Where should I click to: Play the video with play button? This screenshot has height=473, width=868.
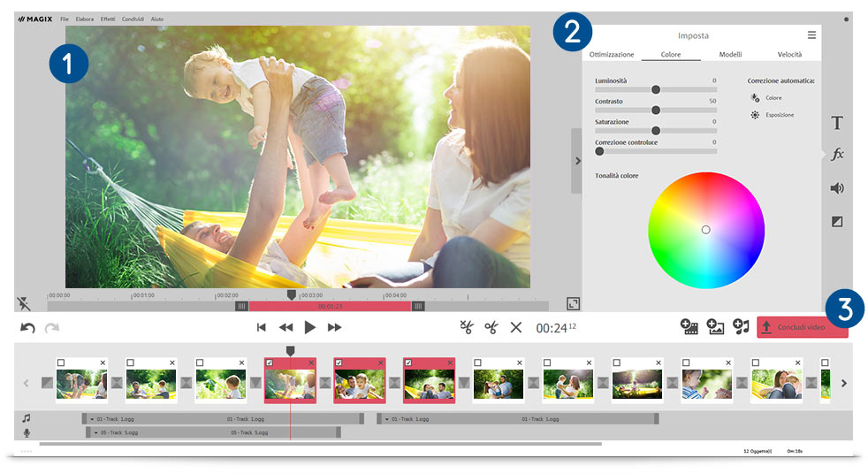pyautogui.click(x=310, y=327)
